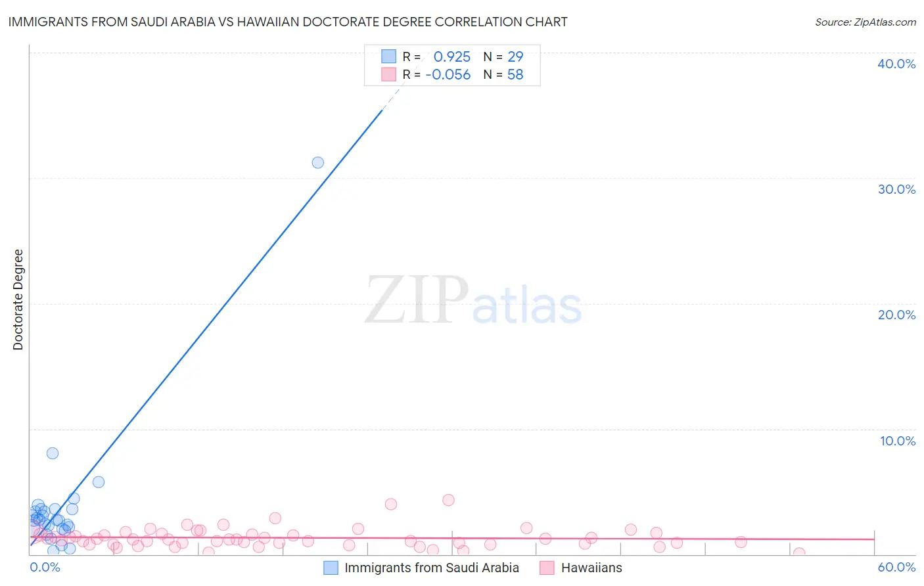Screen dimensions: 924x586
Task: Click the blue Saudi Arabia legend swatch at bottom
Action: coord(331,568)
